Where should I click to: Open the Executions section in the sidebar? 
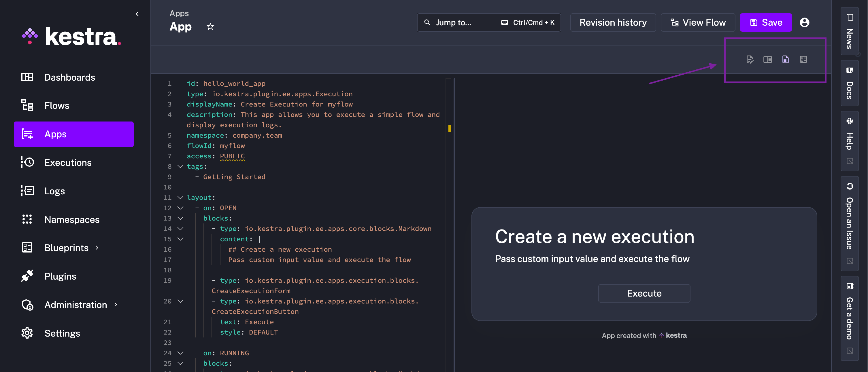(x=68, y=162)
